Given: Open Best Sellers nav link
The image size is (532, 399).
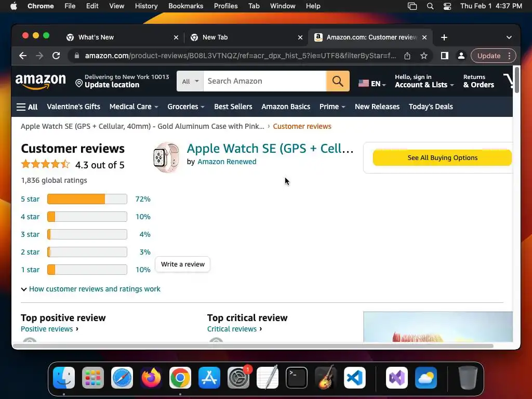Looking at the screenshot, I should (233, 107).
